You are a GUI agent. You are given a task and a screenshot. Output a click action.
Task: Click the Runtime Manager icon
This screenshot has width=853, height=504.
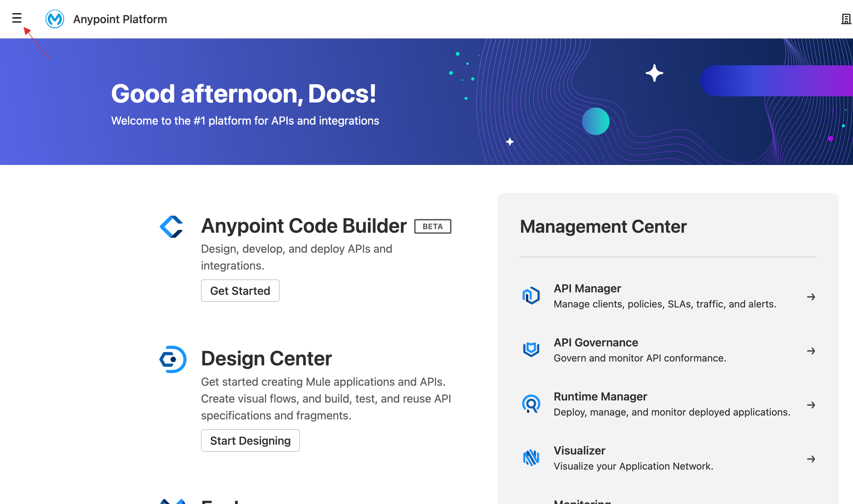531,404
